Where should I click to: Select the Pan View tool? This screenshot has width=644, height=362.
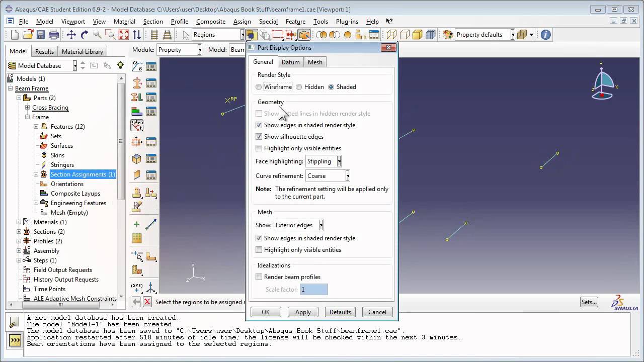click(x=71, y=35)
